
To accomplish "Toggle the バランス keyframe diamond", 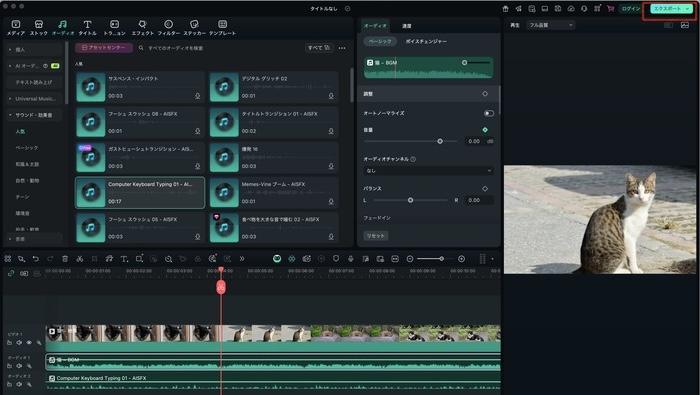I will 485,189.
